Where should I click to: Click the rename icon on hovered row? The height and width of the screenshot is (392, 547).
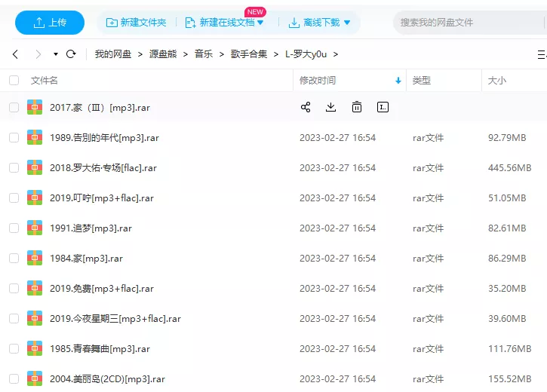383,107
